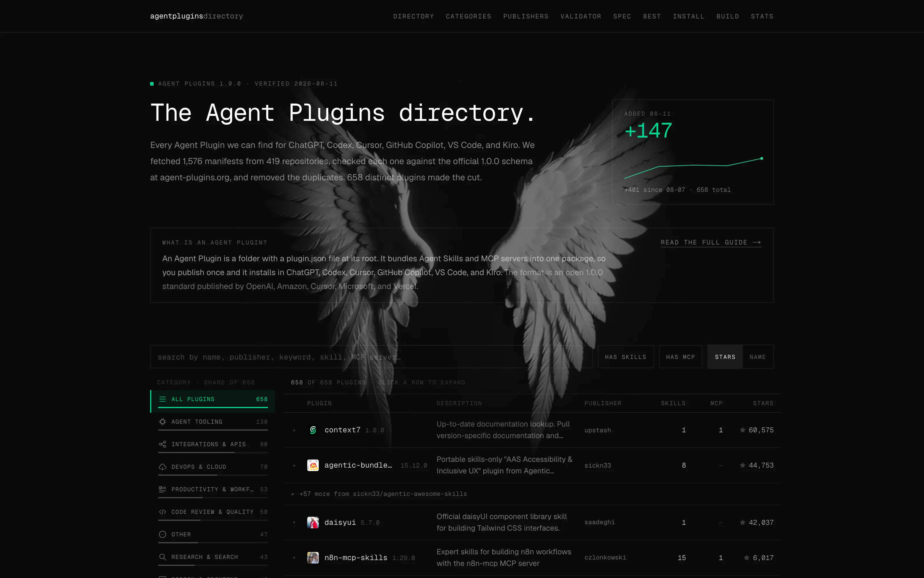Click the arrow icon after Read the Full Guide
This screenshot has height=578, width=924.
pos(757,242)
